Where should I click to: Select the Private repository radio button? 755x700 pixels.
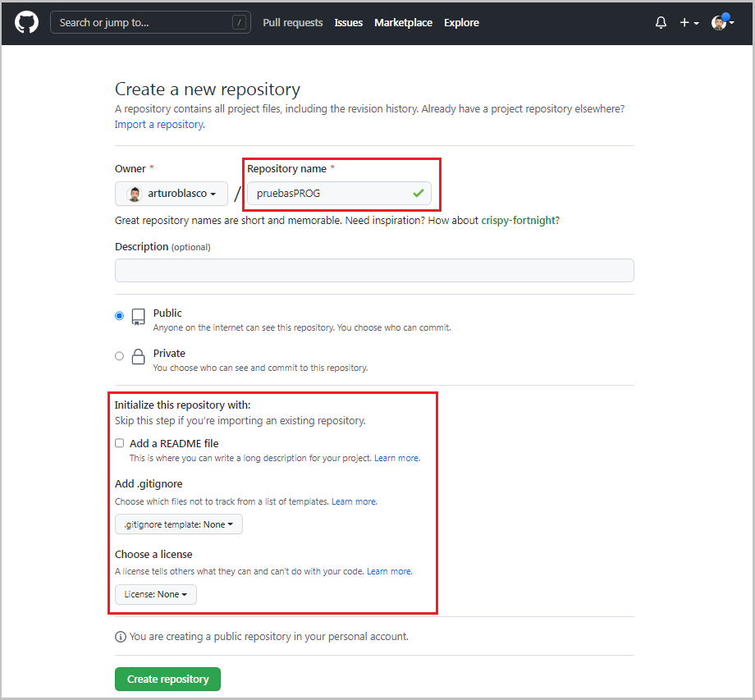pos(119,355)
